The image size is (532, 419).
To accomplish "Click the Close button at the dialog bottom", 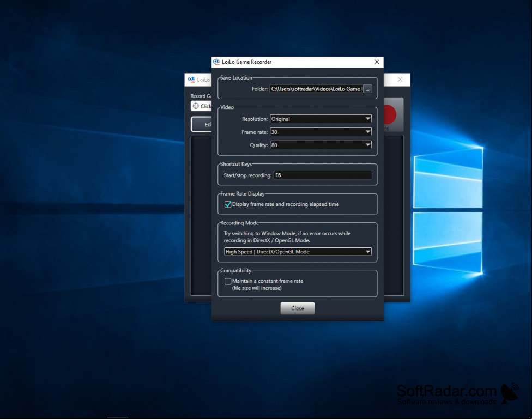I will click(297, 308).
